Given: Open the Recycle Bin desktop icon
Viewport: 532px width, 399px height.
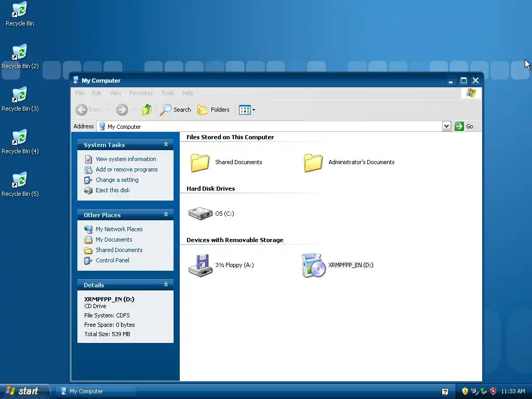Looking at the screenshot, I should 20,14.
